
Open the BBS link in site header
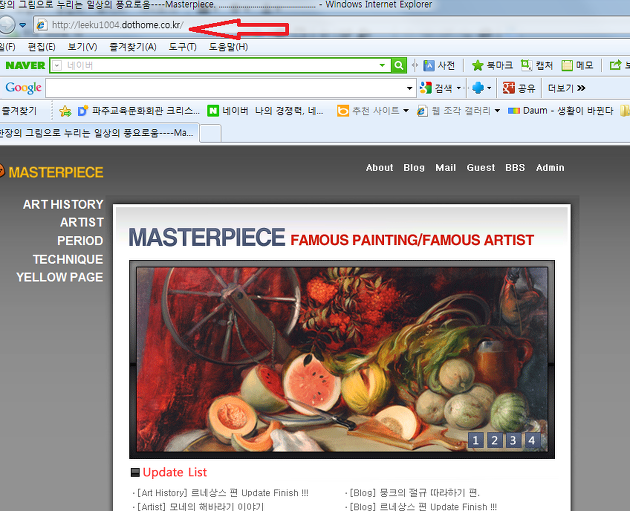pyautogui.click(x=515, y=168)
